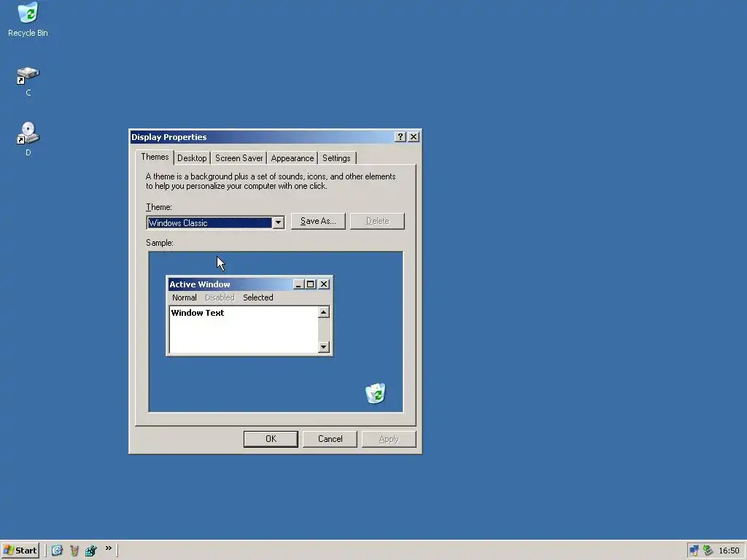Screen dimensions: 747x560
Task: Click the Active Window sample title bar
Action: [x=230, y=284]
